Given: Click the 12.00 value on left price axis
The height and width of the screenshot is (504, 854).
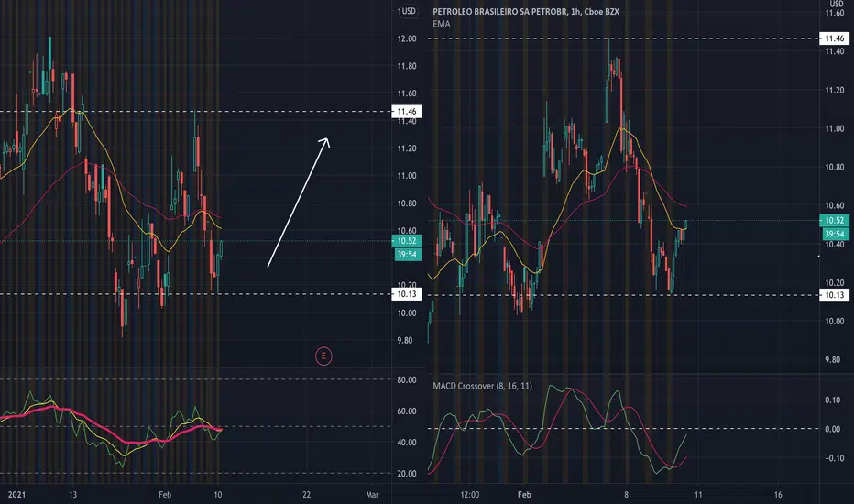Looking at the screenshot, I should pyautogui.click(x=407, y=38).
